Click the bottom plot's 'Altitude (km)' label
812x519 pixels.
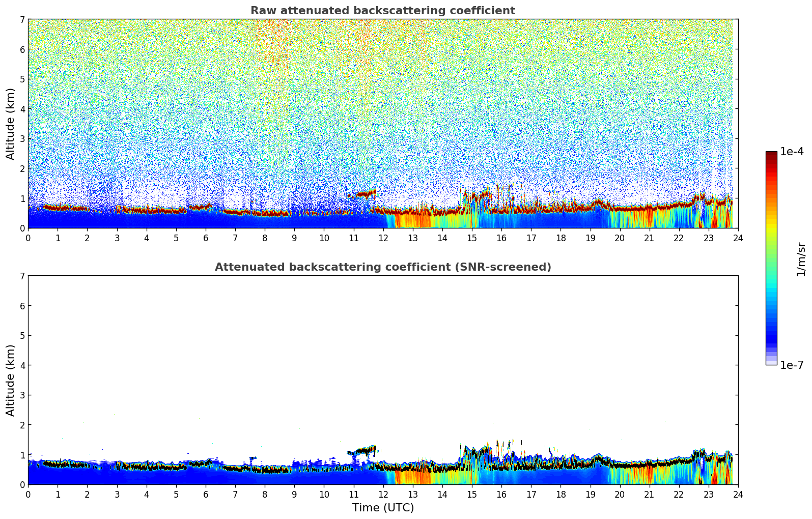point(11,380)
